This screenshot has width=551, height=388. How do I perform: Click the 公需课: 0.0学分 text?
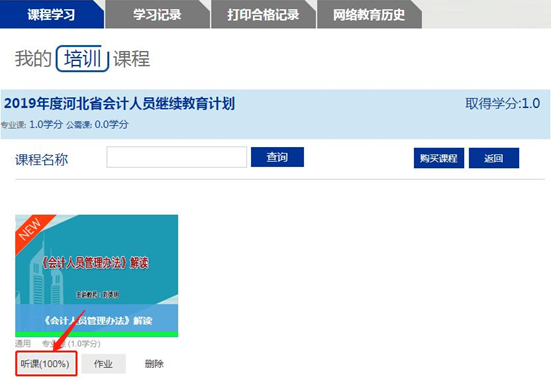click(97, 124)
